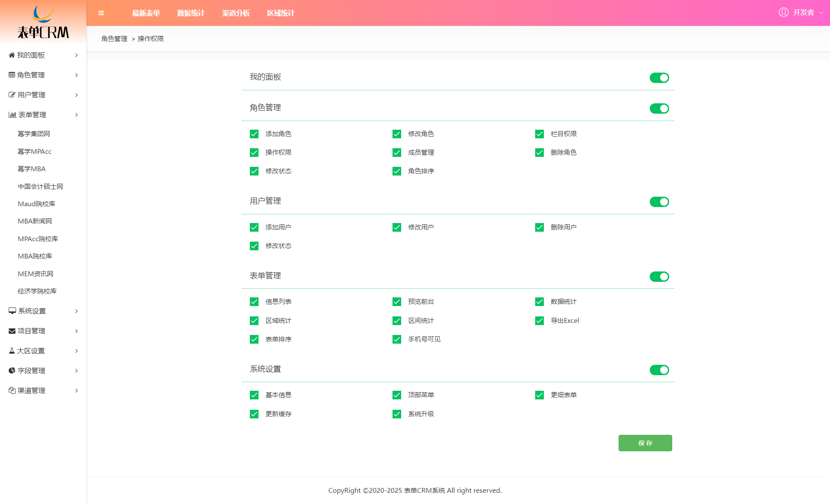Viewport: 830px width, 504px height.
Task: Click the 用户管理 sidebar icon
Action: click(x=12, y=94)
